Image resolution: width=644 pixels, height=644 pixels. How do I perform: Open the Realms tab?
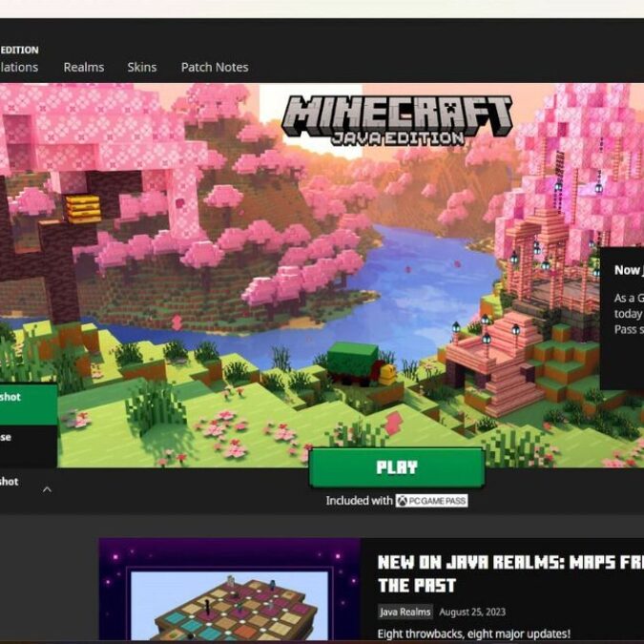(x=83, y=68)
